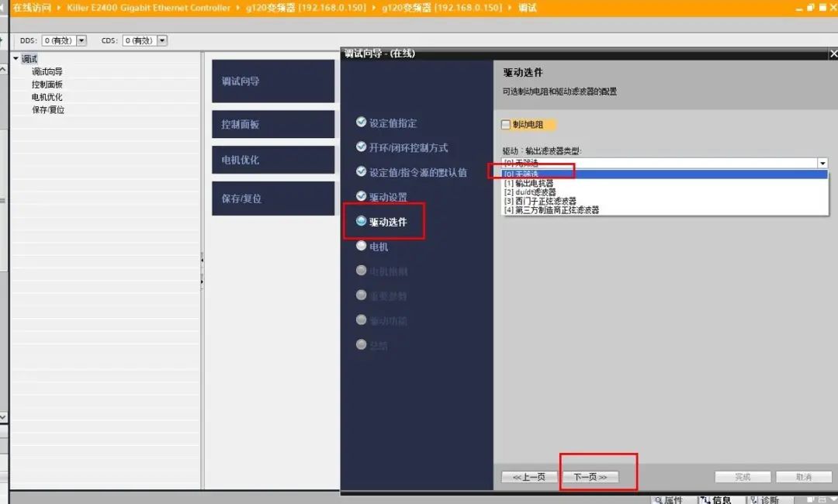Click the 取消 cancel button
The height and width of the screenshot is (504, 838).
tap(804, 477)
